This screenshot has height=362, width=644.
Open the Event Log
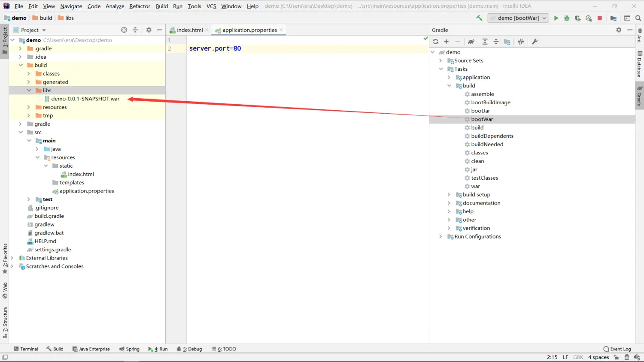tap(617, 349)
